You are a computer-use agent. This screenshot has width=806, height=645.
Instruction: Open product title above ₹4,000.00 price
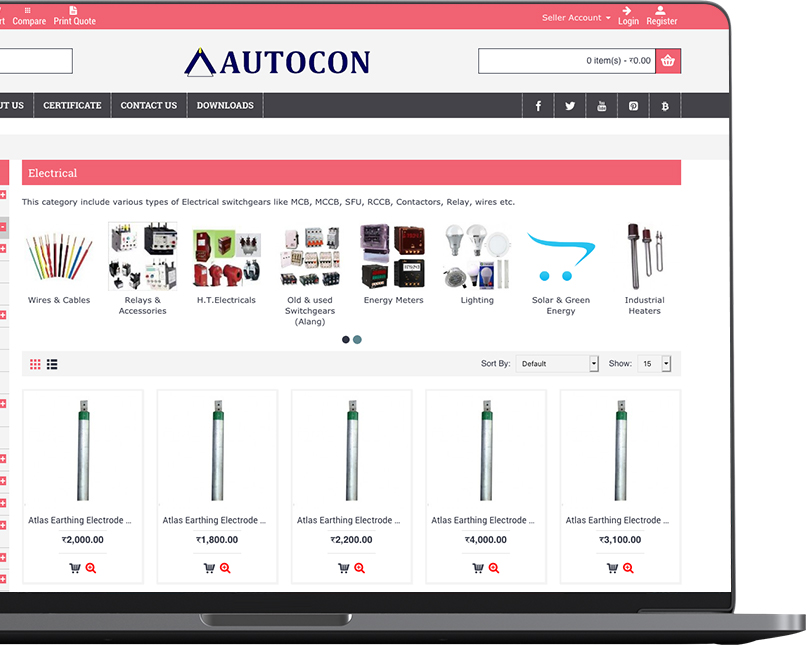pyautogui.click(x=483, y=520)
